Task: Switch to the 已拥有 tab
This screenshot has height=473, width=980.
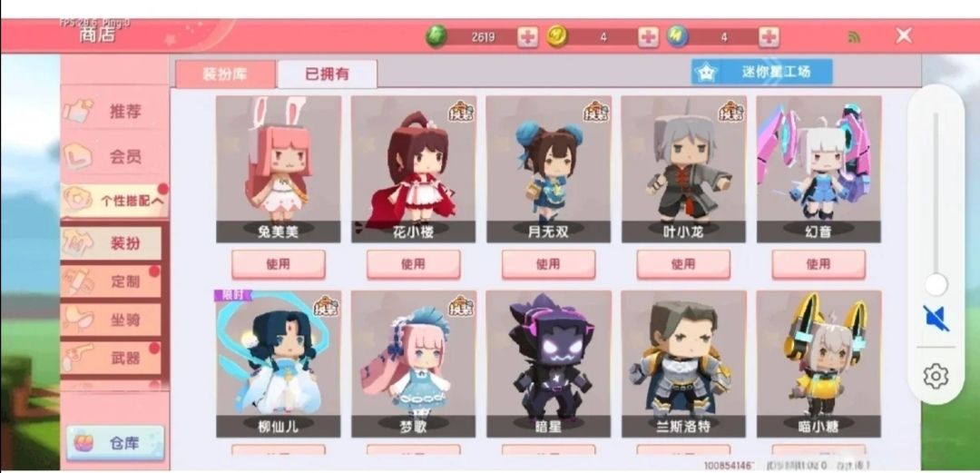Action: 327,74
